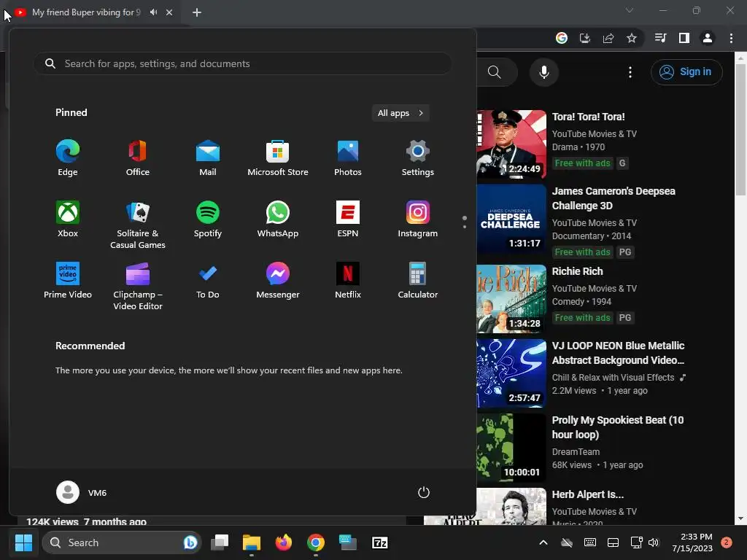Open the clock showing 2:33 PM
This screenshot has height=560, width=747.
pos(692,542)
